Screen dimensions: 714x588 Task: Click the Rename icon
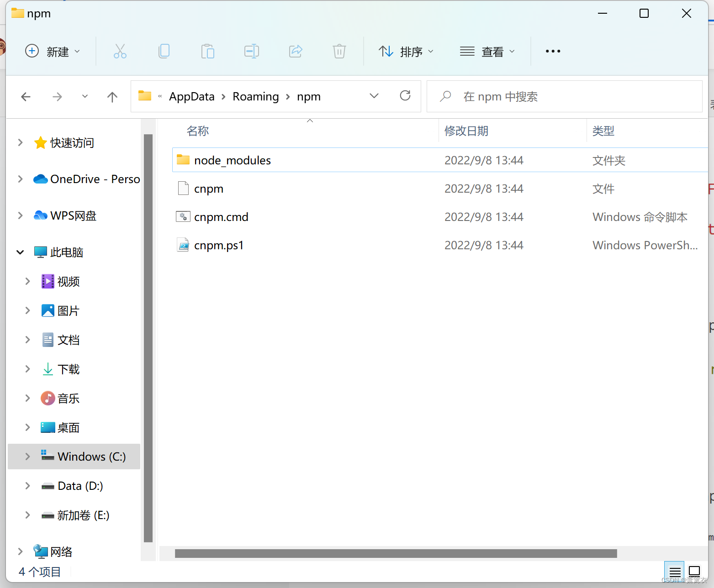tap(251, 51)
